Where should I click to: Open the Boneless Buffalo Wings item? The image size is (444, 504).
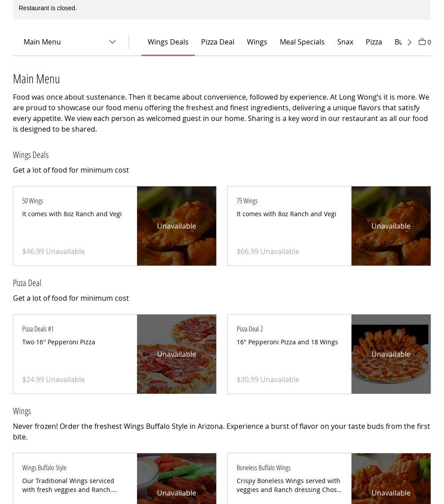click(329, 479)
